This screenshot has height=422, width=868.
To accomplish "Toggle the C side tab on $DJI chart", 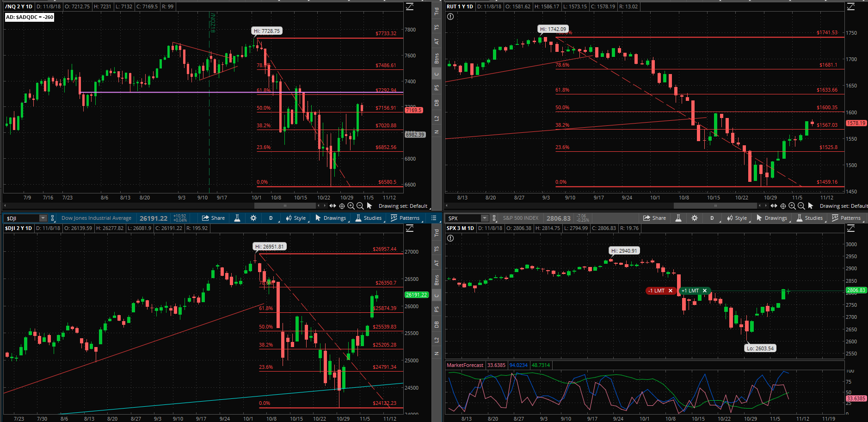I will click(x=437, y=295).
